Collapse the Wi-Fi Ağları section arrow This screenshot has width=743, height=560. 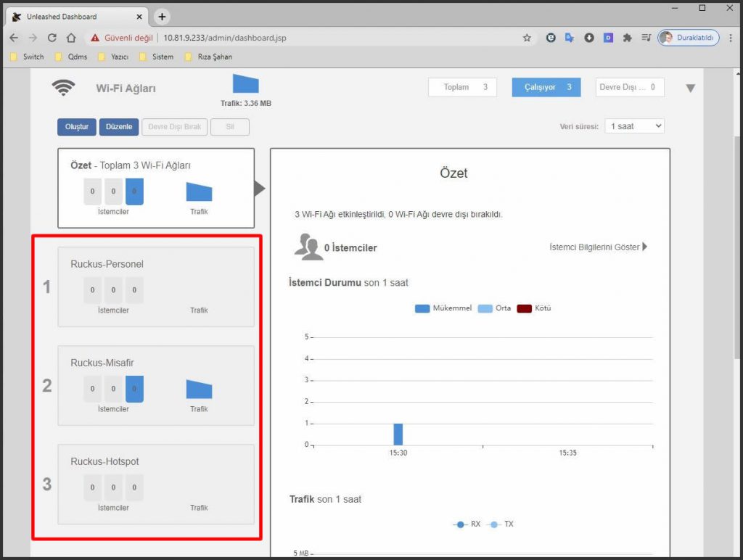pos(691,88)
